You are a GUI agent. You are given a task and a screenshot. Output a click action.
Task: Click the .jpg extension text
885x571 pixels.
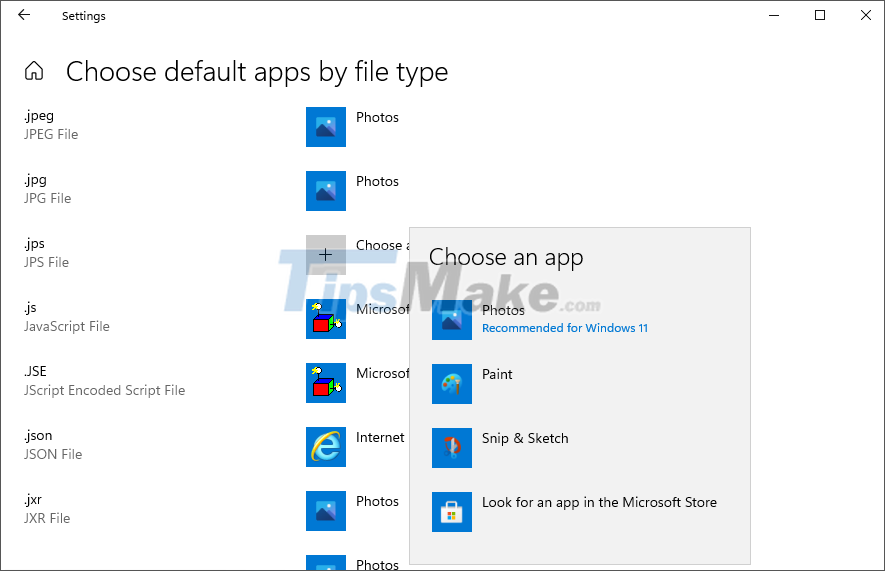[35, 180]
